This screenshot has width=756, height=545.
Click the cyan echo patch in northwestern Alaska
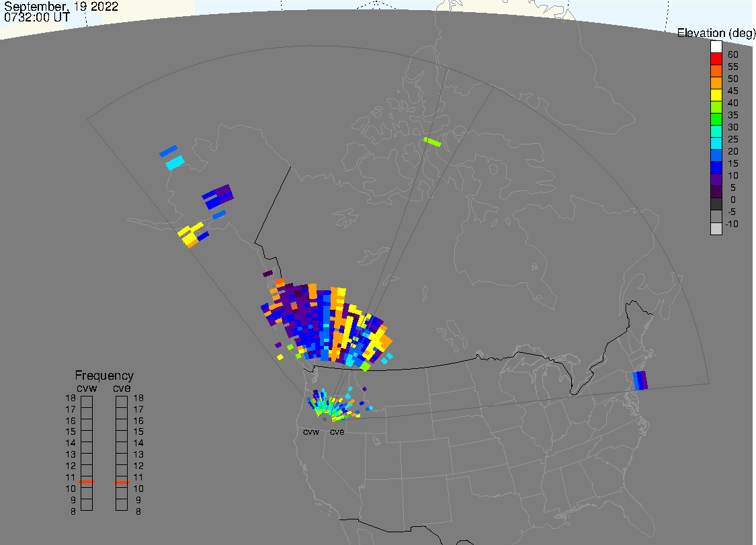coord(175,163)
